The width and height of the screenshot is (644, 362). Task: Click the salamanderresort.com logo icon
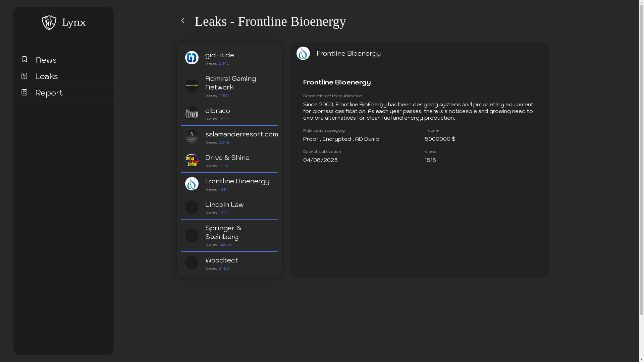tap(192, 137)
